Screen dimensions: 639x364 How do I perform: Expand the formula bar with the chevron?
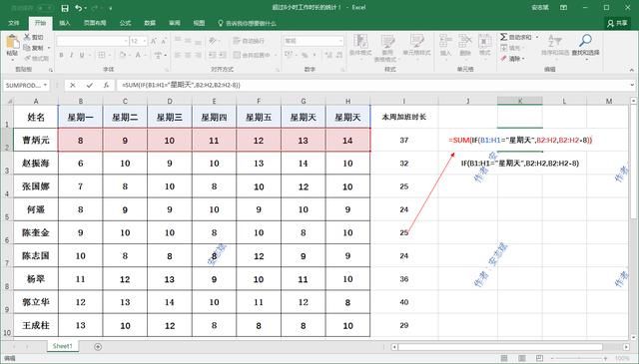click(x=632, y=85)
